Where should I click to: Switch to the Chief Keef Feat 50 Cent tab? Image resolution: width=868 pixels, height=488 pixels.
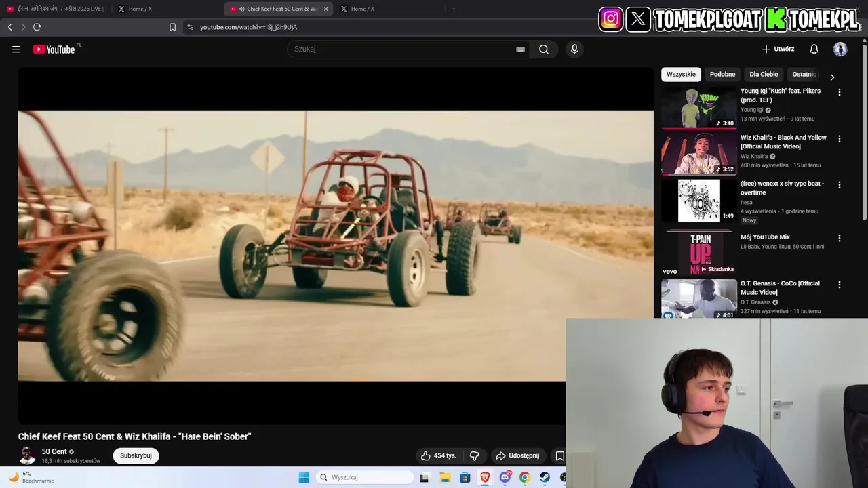point(278,9)
